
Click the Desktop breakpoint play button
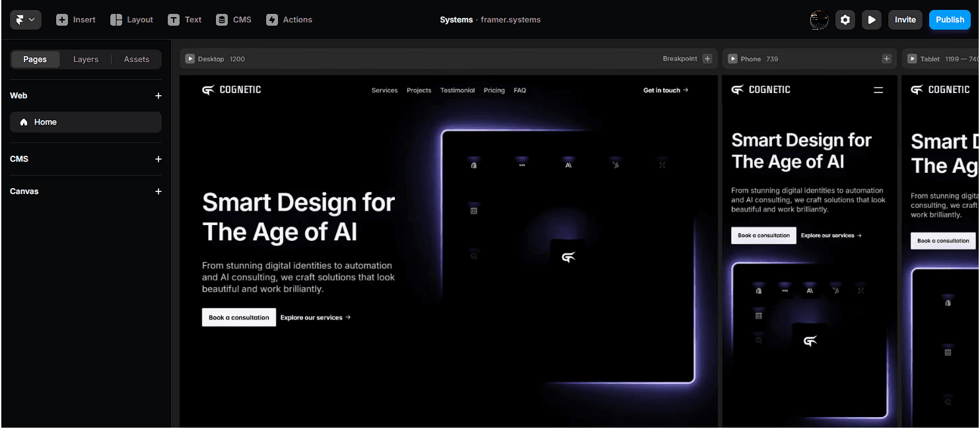coord(190,58)
